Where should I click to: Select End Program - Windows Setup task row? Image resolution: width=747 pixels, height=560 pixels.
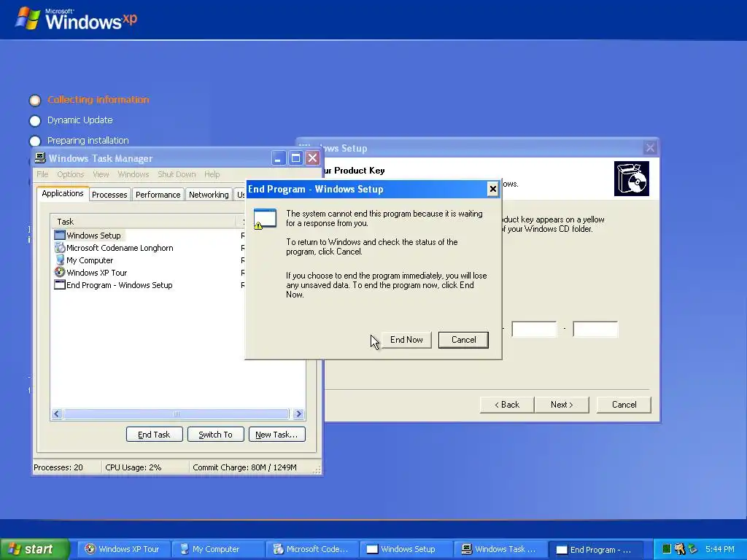pyautogui.click(x=147, y=285)
